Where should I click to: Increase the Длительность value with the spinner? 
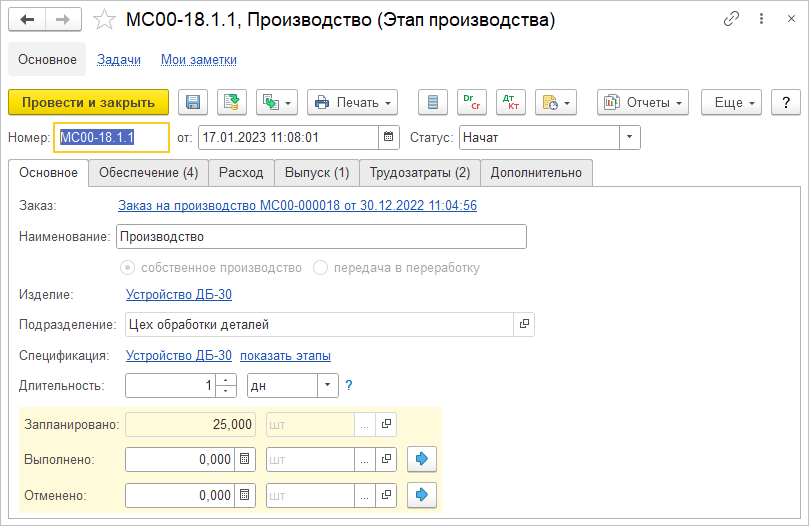pyautogui.click(x=227, y=381)
